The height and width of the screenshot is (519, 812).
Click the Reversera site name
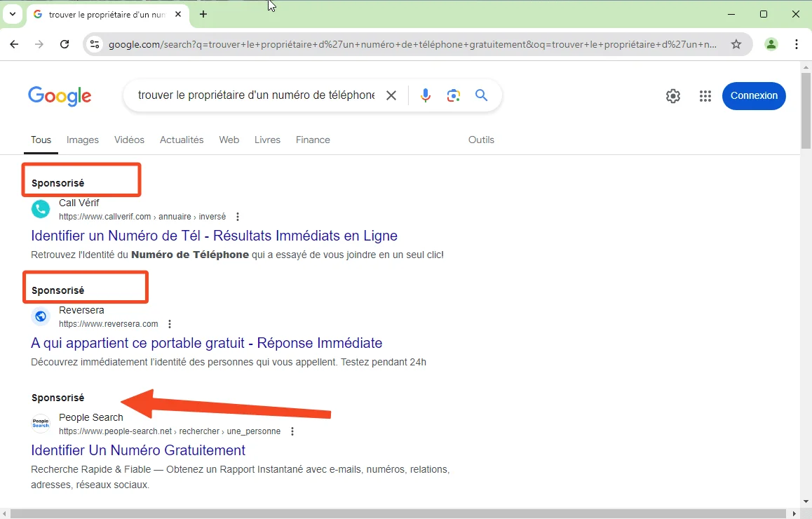81,310
